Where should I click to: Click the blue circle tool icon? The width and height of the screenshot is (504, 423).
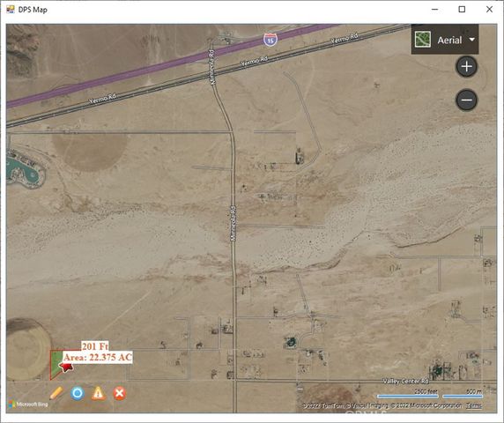[78, 393]
